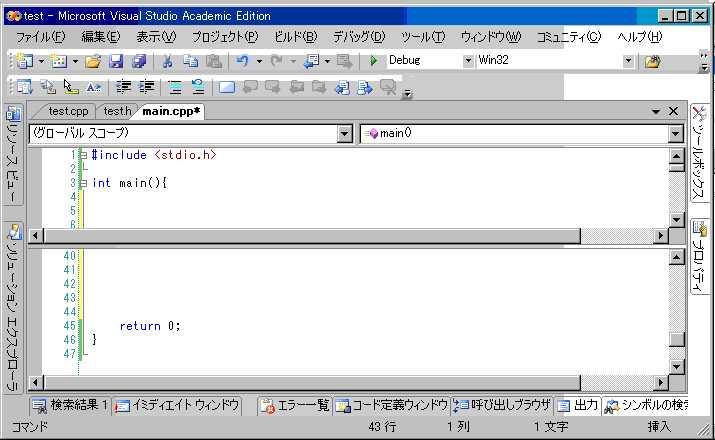Image resolution: width=715 pixels, height=440 pixels.
Task: Click the Save icon in the toolbar
Action: [x=116, y=61]
